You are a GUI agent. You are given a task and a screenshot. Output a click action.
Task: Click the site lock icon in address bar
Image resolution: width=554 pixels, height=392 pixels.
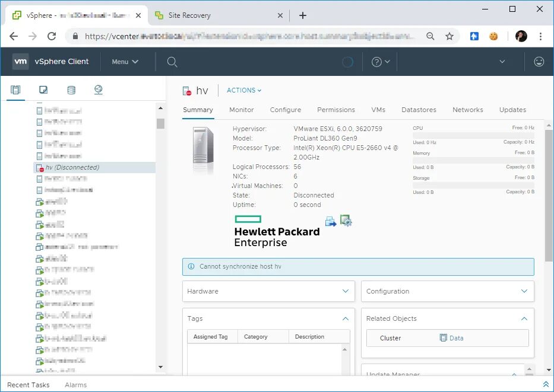(x=75, y=36)
